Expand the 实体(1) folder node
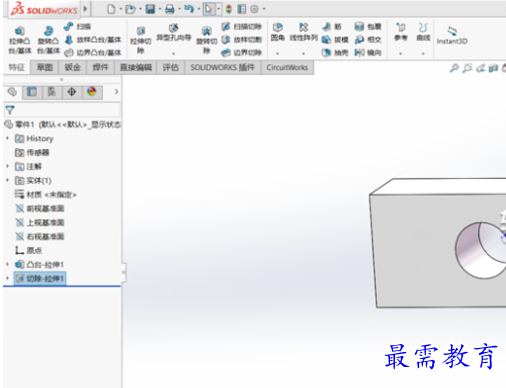Image resolution: width=506 pixels, height=388 pixels. (8, 180)
